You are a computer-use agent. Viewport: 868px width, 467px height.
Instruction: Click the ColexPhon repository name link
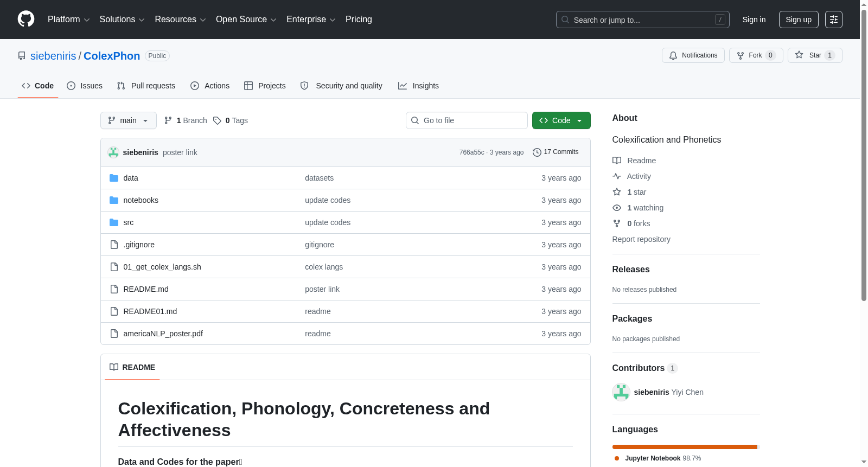point(112,56)
